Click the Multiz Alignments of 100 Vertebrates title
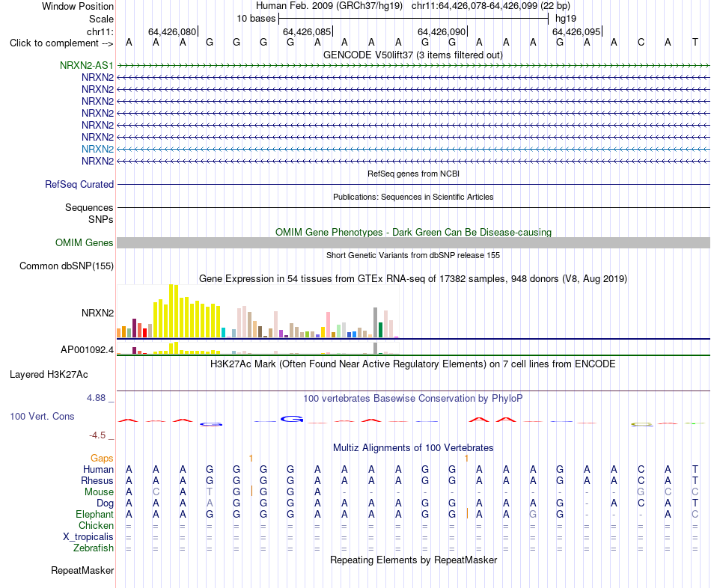The width and height of the screenshot is (711, 588). tap(413, 448)
